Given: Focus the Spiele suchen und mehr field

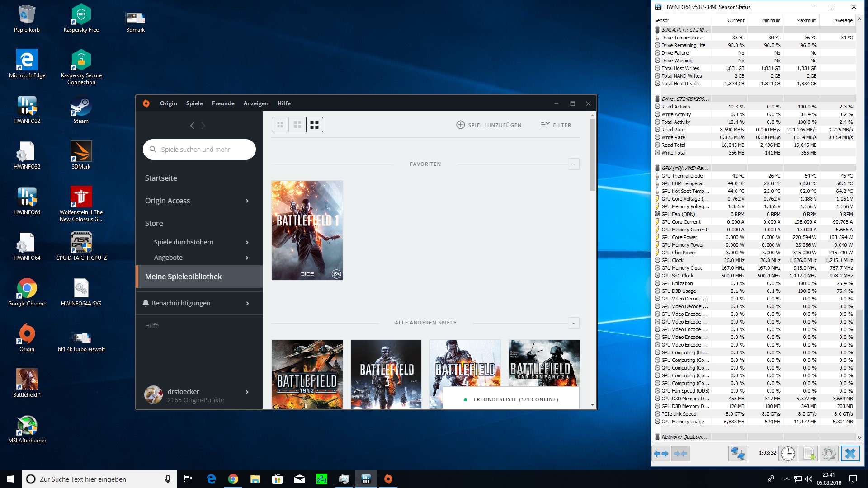Looking at the screenshot, I should pyautogui.click(x=199, y=150).
